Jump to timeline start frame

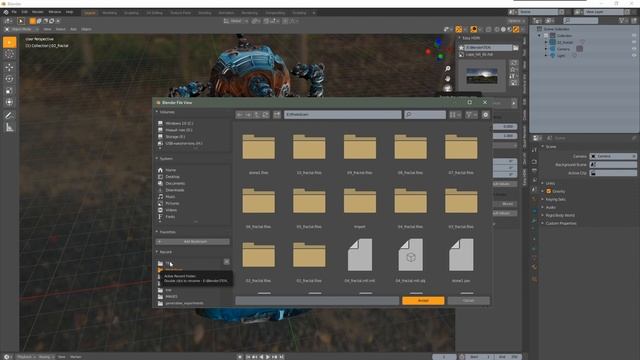pos(248,357)
